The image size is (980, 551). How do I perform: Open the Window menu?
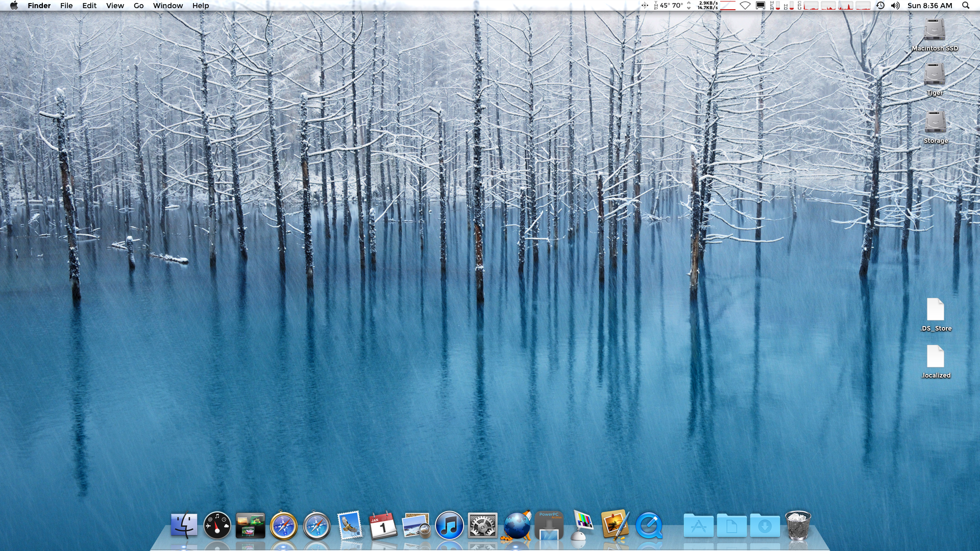pyautogui.click(x=168, y=6)
